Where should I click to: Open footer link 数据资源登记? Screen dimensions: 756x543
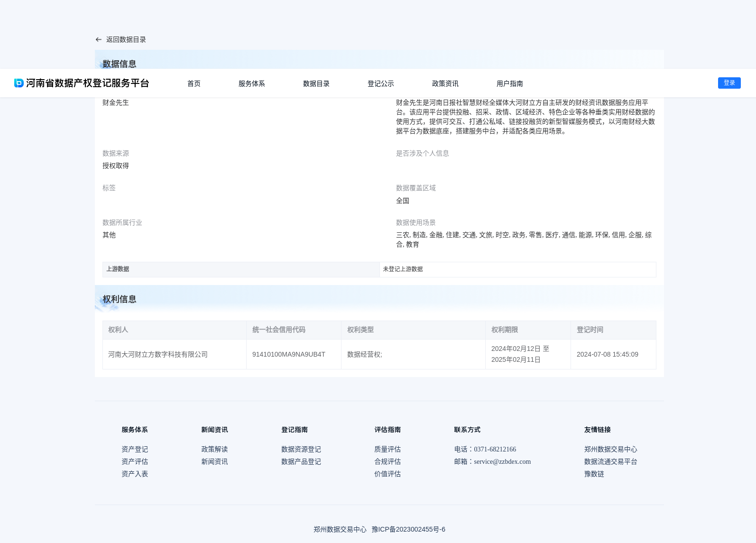301,449
